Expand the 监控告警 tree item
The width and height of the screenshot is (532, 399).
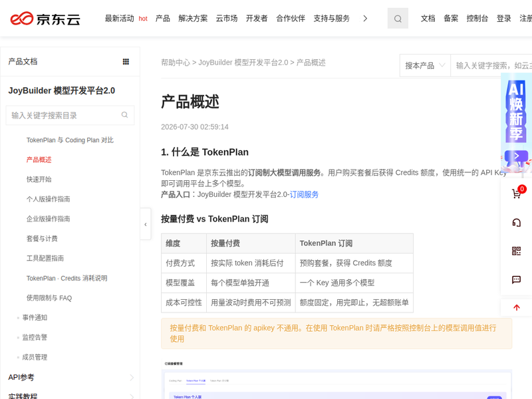[x=35, y=337]
